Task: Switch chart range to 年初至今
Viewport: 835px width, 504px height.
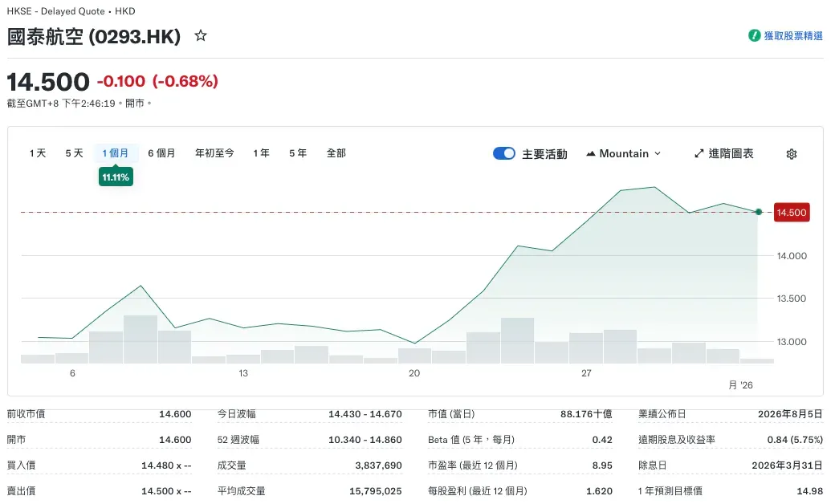Action: coord(214,153)
